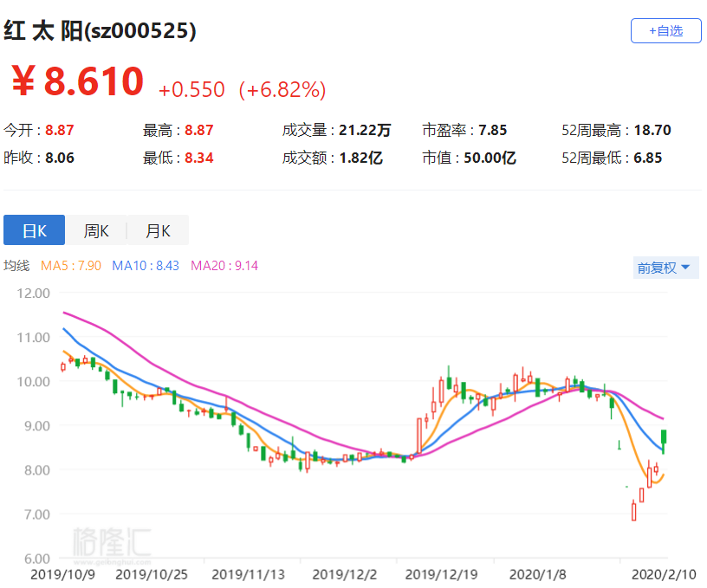707x588 pixels.
Task: Click the 10.00 y-axis price label
Action: 34,382
